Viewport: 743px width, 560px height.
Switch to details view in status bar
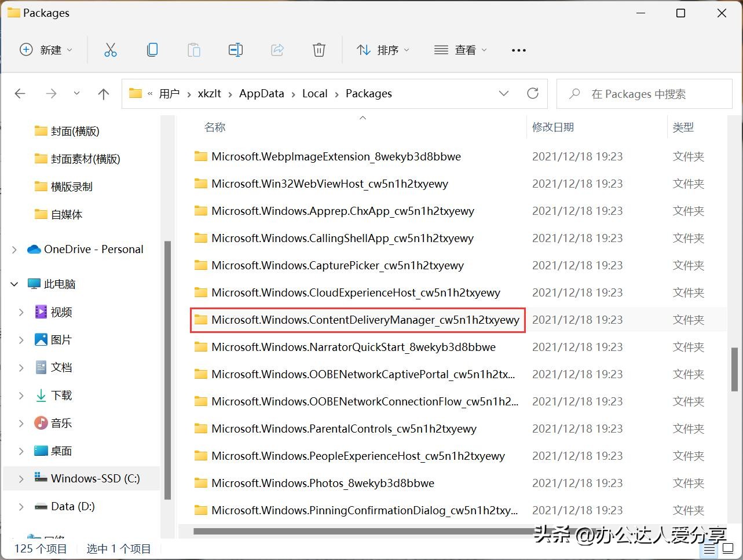[x=710, y=548]
